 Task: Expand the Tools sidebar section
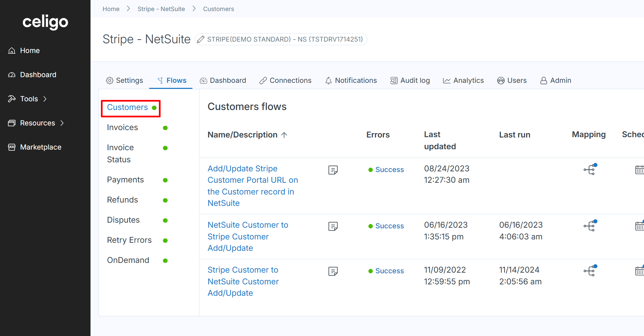point(45,99)
